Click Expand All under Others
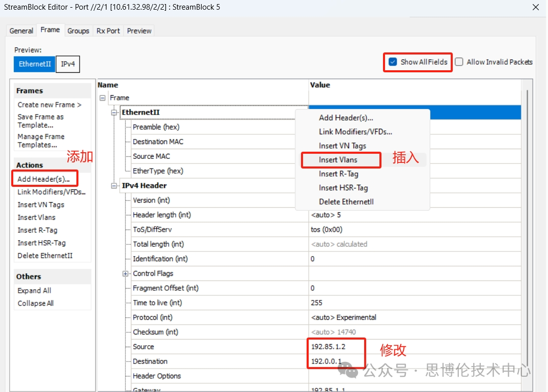Viewport: 548px width, 392px height. point(34,291)
